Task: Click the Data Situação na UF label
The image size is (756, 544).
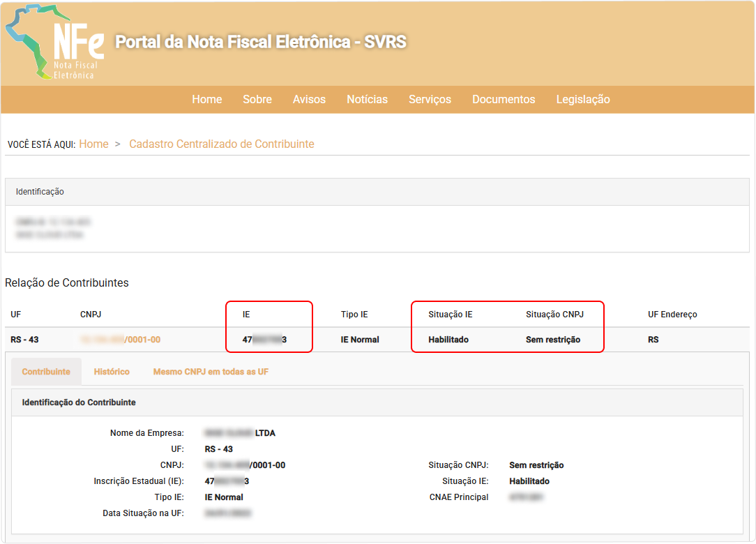Action: (143, 513)
